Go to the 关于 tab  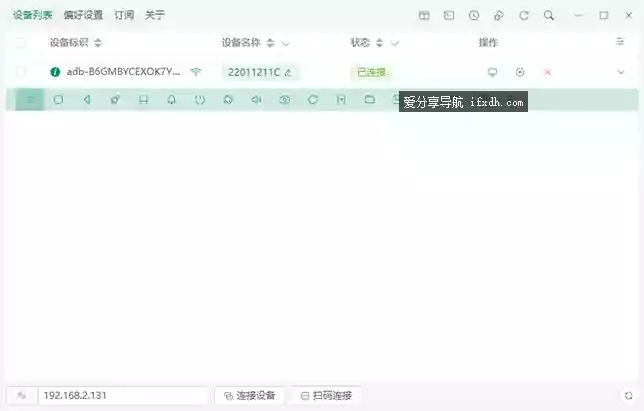coord(155,15)
